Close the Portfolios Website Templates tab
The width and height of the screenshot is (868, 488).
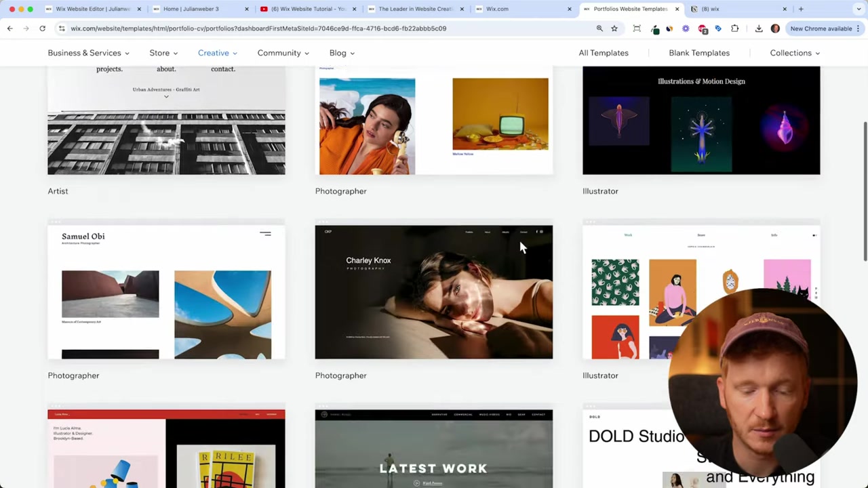click(677, 9)
